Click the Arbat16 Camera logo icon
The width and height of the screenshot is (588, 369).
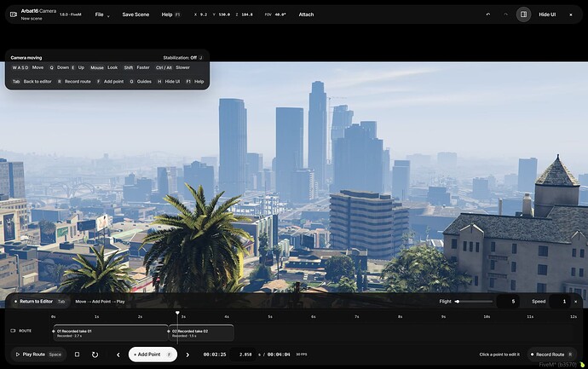[x=14, y=14]
